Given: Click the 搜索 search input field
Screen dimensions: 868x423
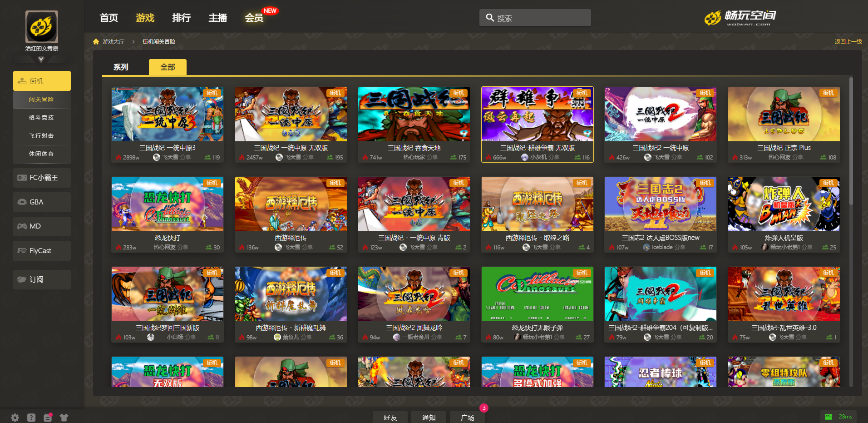Looking at the screenshot, I should (x=535, y=18).
